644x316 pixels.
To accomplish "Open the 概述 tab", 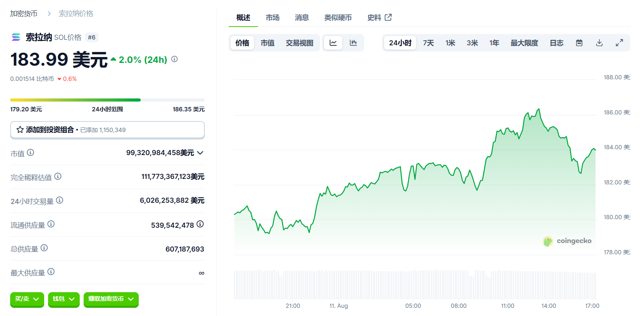I will point(243,18).
